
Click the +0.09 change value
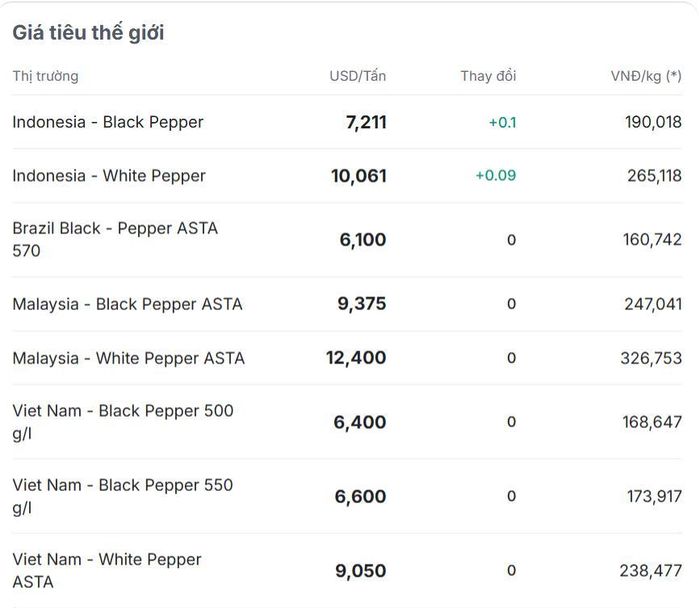point(496,175)
